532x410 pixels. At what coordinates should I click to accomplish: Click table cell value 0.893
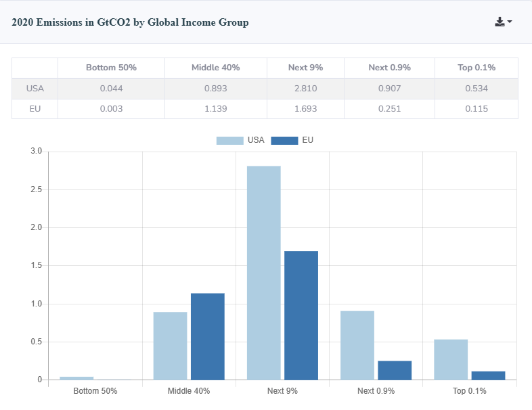[x=216, y=89]
